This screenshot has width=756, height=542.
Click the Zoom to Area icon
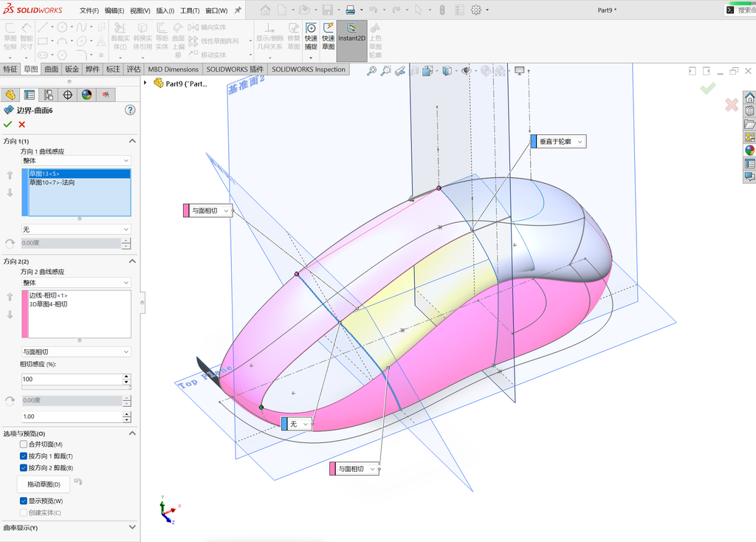[385, 71]
